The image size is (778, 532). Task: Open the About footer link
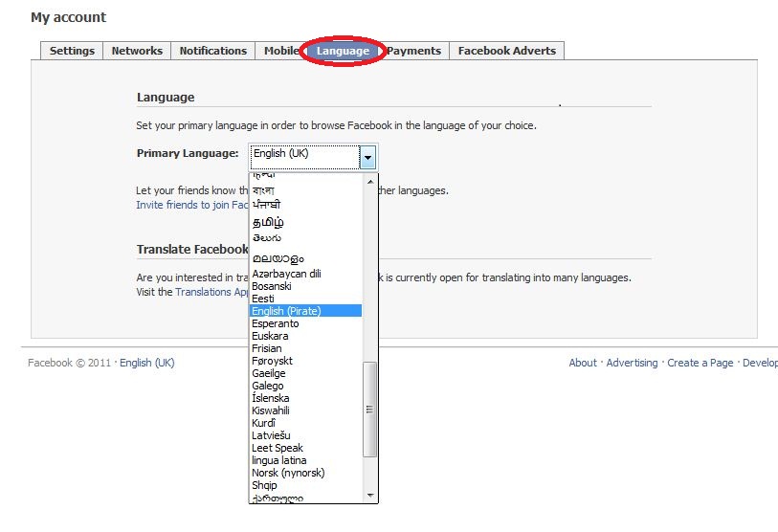click(583, 363)
